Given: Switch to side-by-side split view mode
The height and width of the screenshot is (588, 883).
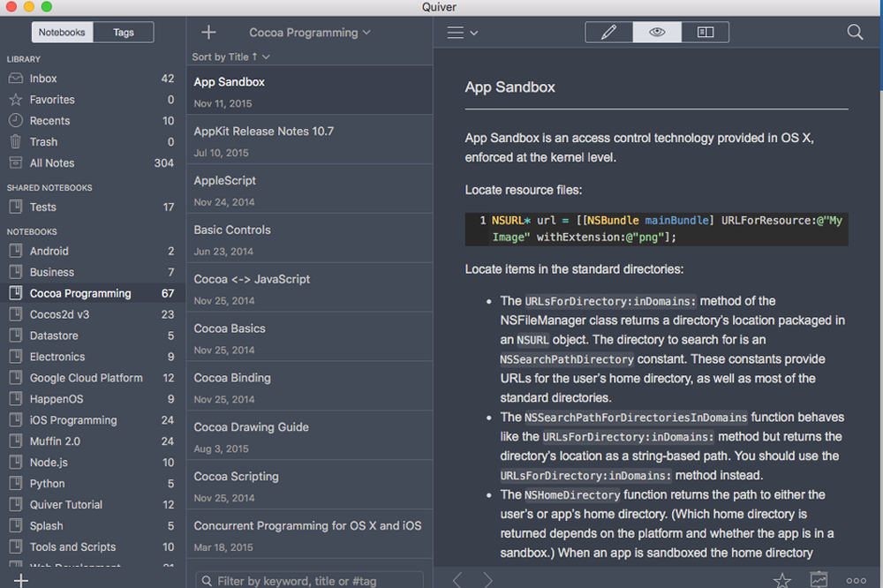Looking at the screenshot, I should (x=705, y=32).
